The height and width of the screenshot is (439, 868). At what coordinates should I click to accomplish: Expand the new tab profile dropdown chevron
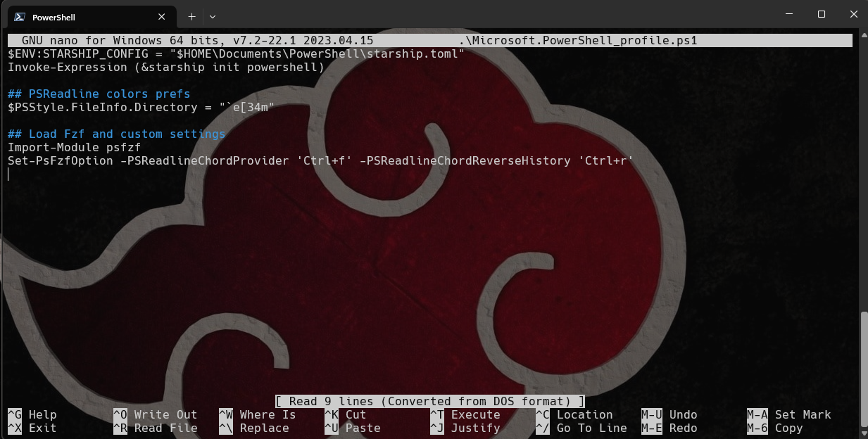(213, 16)
